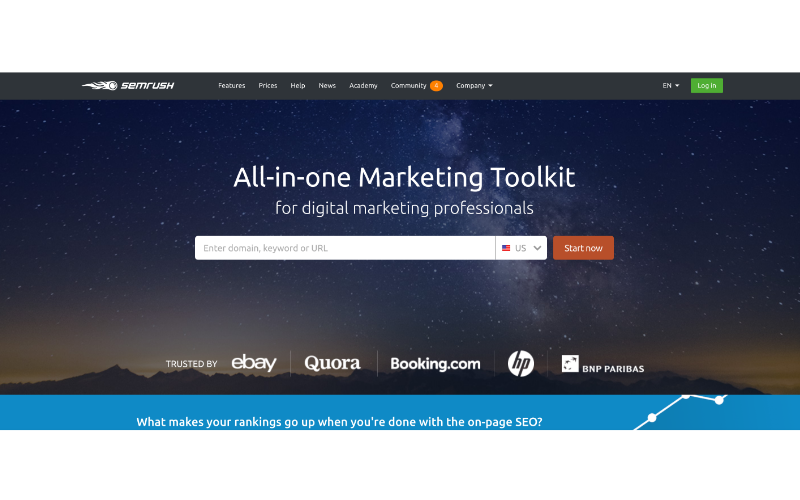Viewport: 800px width, 500px height.
Task: Click the HP circular logo
Action: coord(520,363)
